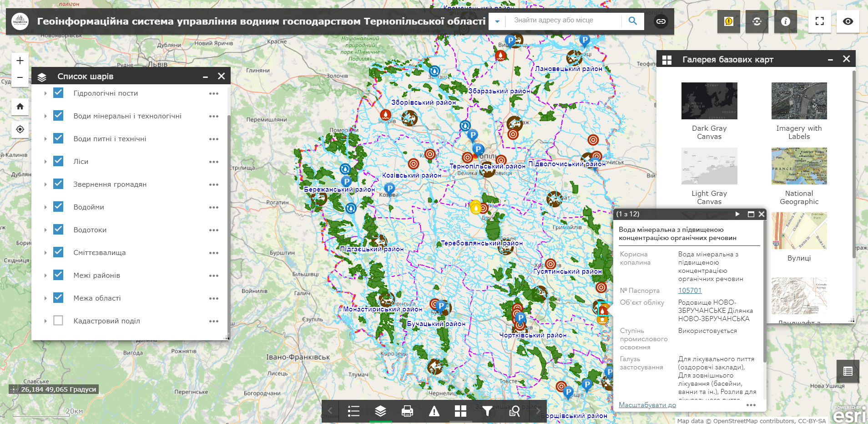
Task: Enable the Кадастровий поділ layer
Action: [x=58, y=320]
